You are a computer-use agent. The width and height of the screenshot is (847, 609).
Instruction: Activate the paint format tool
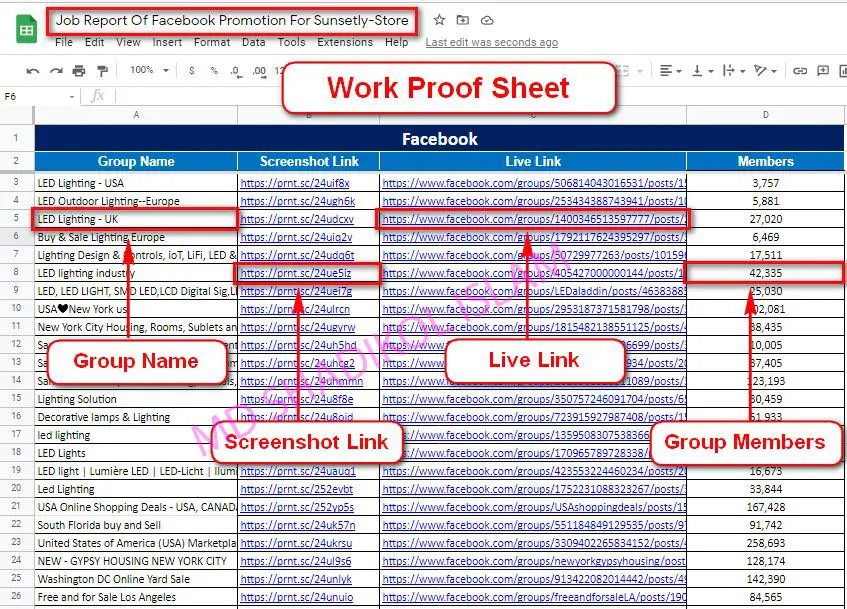click(x=102, y=71)
